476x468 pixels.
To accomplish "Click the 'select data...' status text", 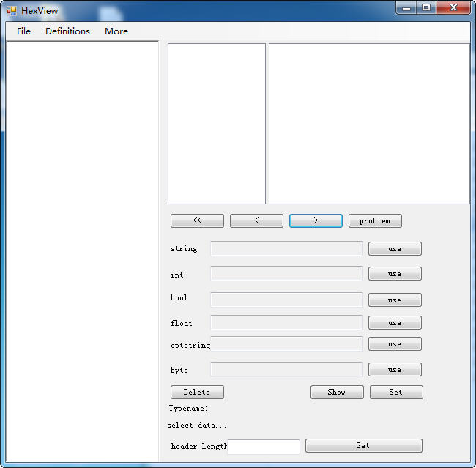I will point(197,426).
